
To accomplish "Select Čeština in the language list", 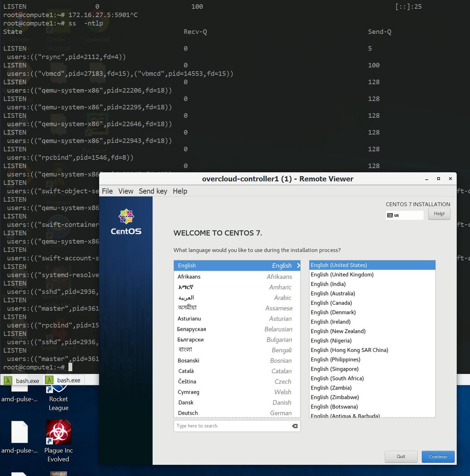I will 237,382.
